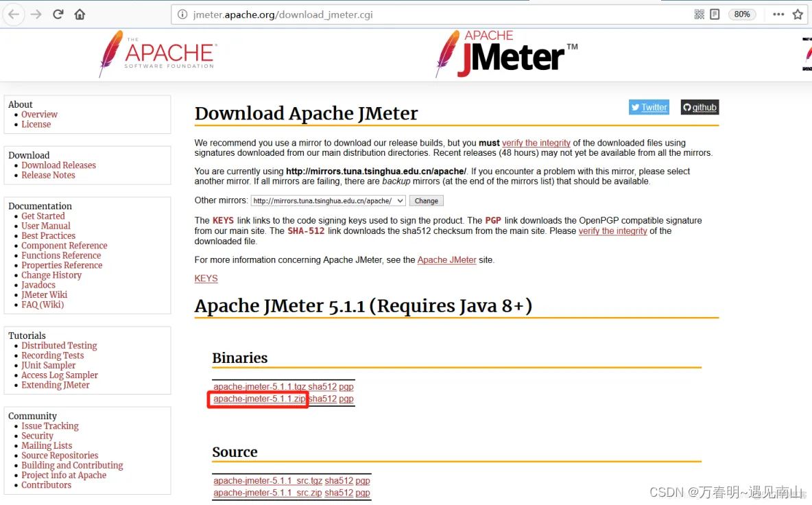Open the second verify the integrity link
Viewport: 812px width, 505px height.
(612, 231)
